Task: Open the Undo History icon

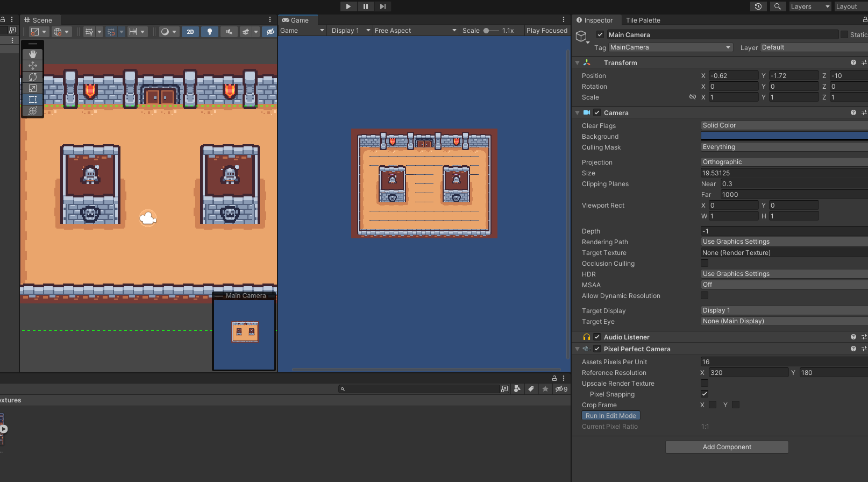Action: click(758, 6)
